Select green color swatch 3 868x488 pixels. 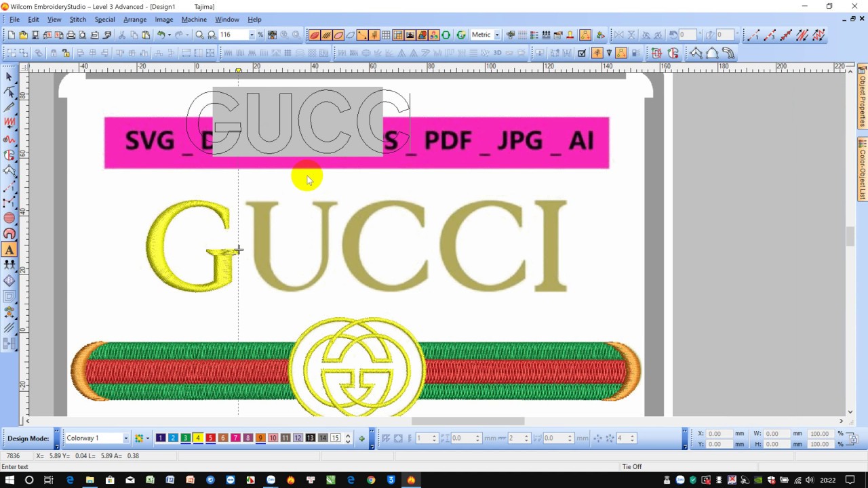[x=185, y=439]
